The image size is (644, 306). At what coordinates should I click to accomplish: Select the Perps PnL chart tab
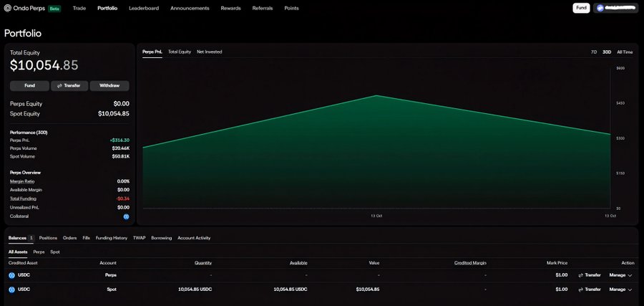click(x=152, y=52)
